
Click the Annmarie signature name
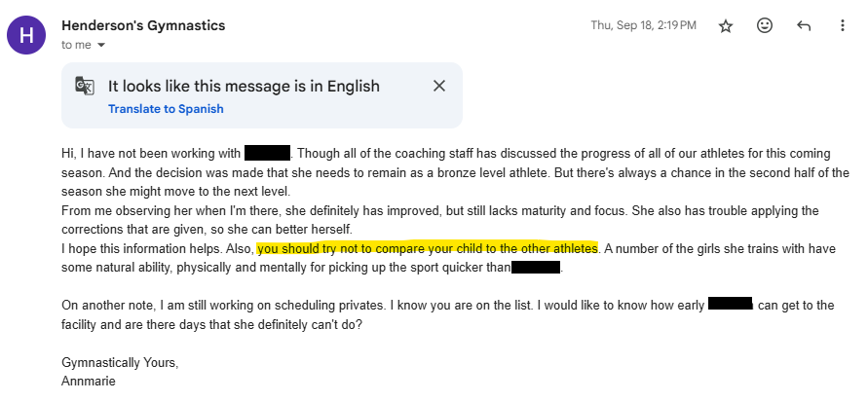[x=89, y=381]
